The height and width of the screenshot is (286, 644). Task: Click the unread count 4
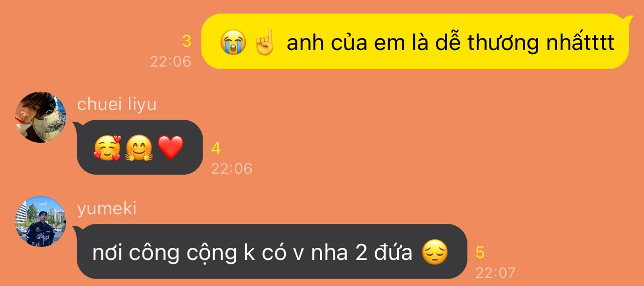216,148
